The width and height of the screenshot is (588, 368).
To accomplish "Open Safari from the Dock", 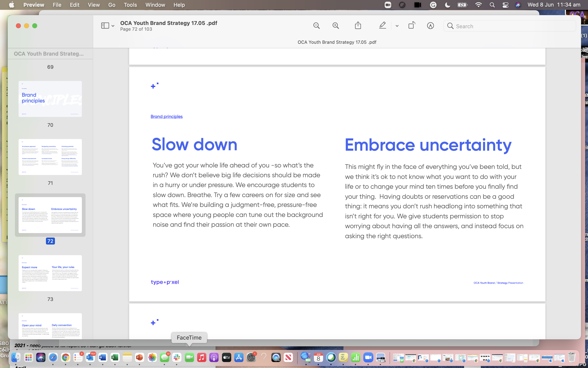I will pos(53,357).
